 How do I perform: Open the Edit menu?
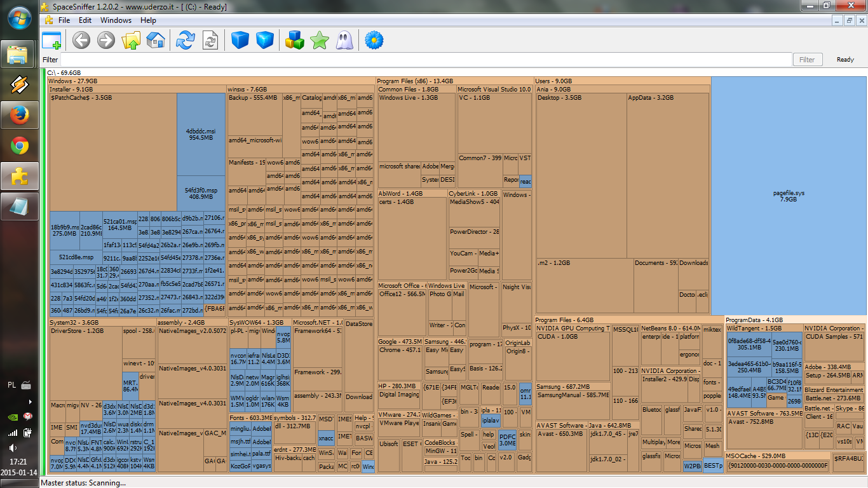click(85, 20)
